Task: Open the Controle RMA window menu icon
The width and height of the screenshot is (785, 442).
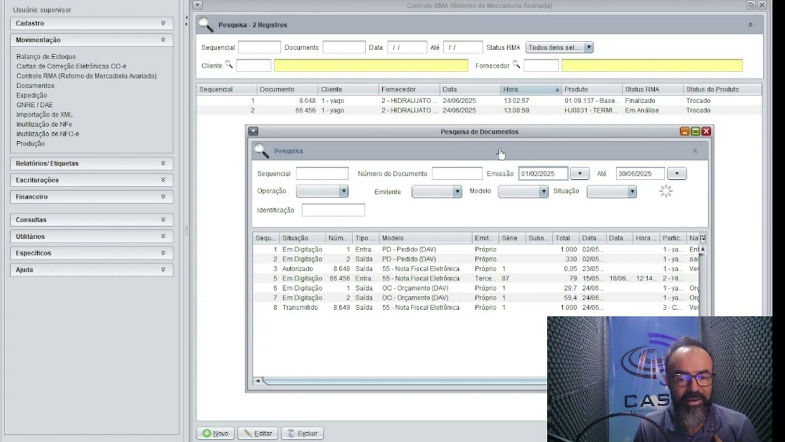Action: (198, 5)
